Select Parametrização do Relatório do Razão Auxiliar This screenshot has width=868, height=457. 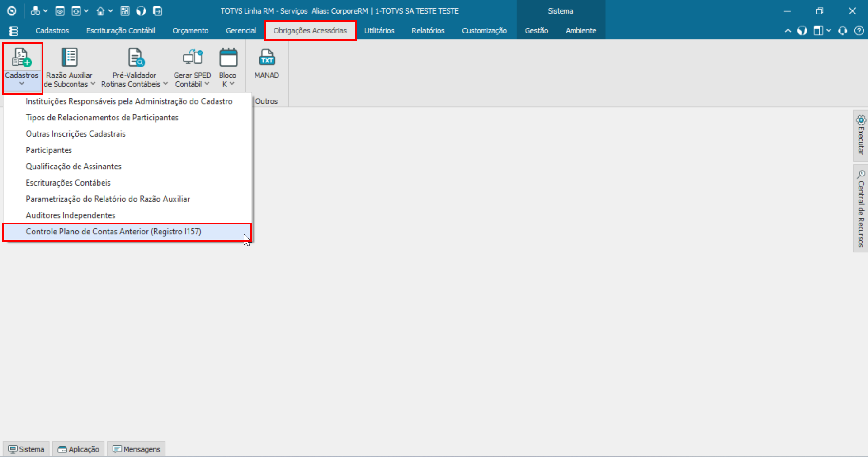click(x=127, y=199)
